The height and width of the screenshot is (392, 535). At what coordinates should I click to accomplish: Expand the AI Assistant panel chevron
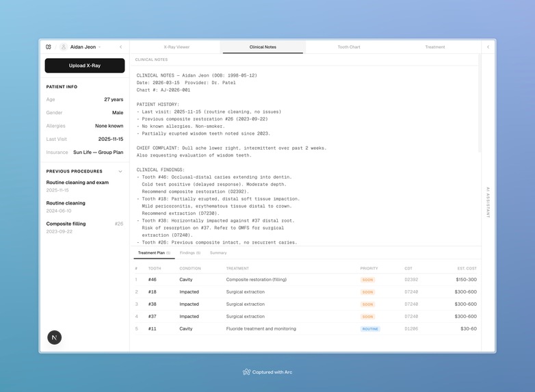pyautogui.click(x=488, y=47)
